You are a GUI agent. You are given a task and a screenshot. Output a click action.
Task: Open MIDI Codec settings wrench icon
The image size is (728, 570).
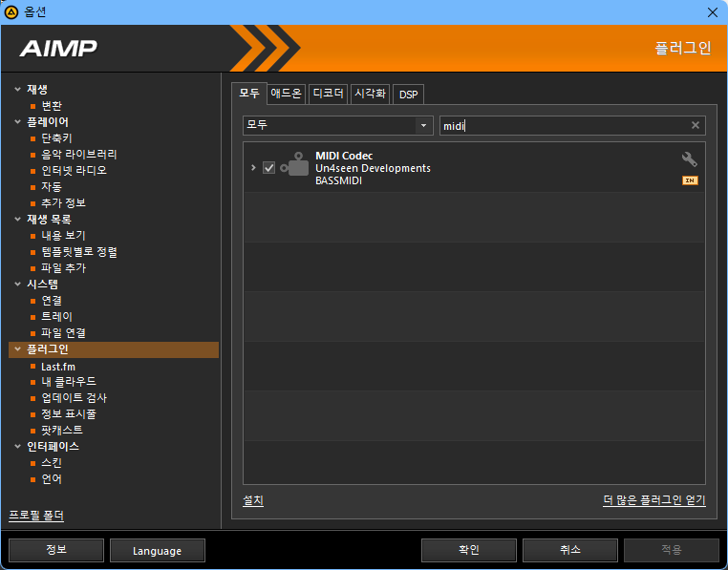[x=690, y=159]
